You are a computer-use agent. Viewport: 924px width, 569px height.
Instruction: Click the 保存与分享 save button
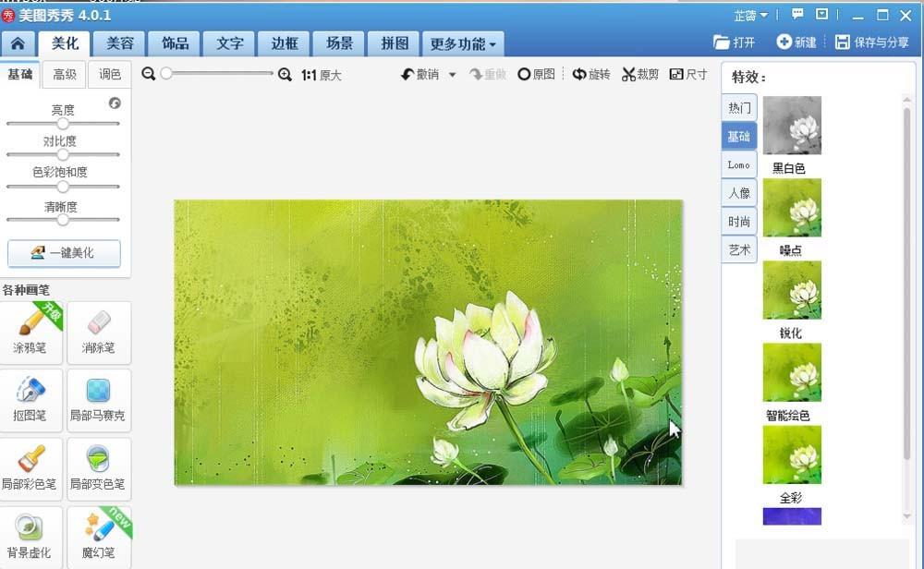tap(872, 41)
